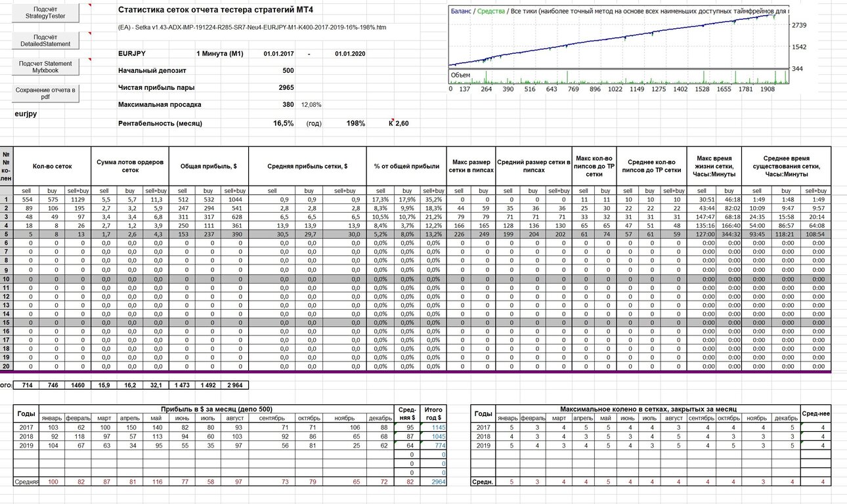Click the Объем label in the chart

(460, 75)
